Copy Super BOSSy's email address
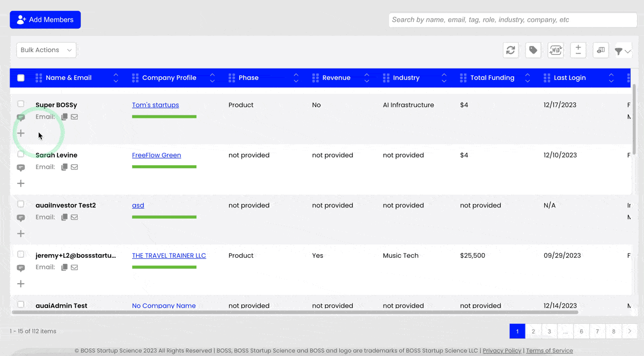 [x=64, y=117]
